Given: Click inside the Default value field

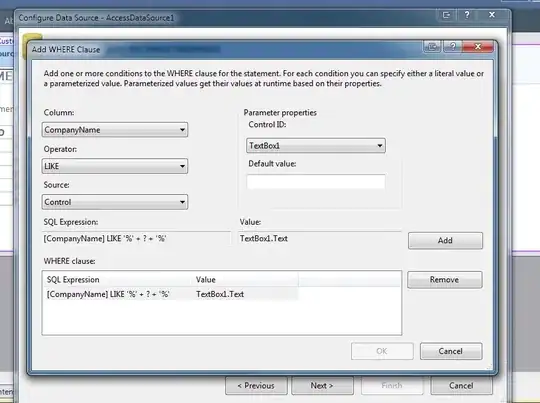Looking at the screenshot, I should point(316,182).
